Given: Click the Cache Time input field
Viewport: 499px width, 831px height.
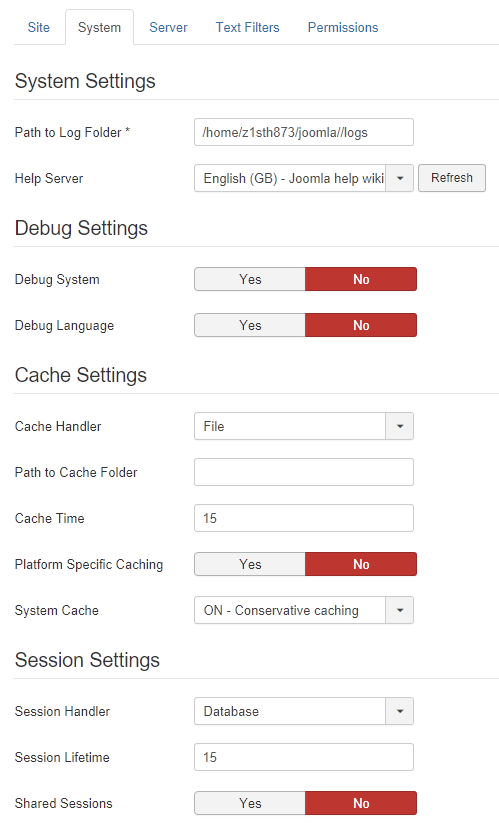Looking at the screenshot, I should [304, 518].
